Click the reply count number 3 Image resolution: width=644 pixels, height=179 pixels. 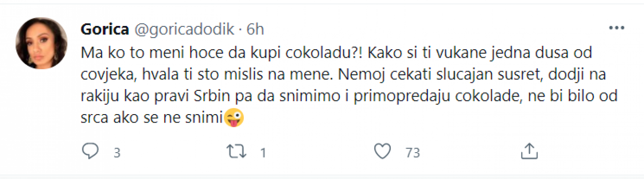[117, 153]
